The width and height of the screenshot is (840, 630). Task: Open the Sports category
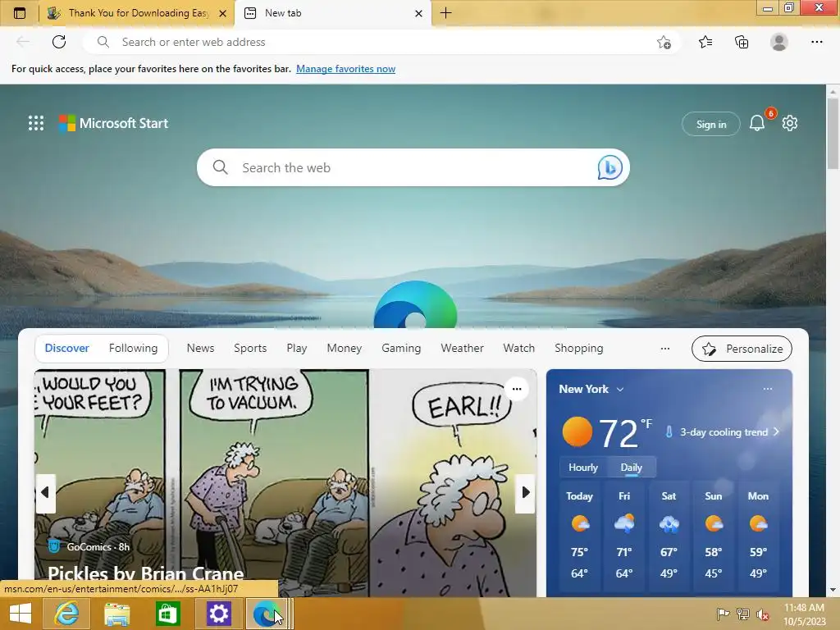250,348
